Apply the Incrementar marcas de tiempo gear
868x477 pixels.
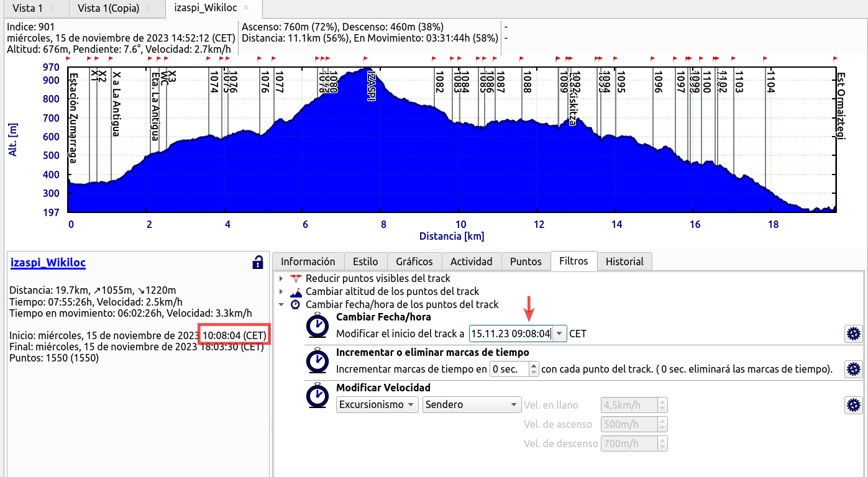pos(854,369)
